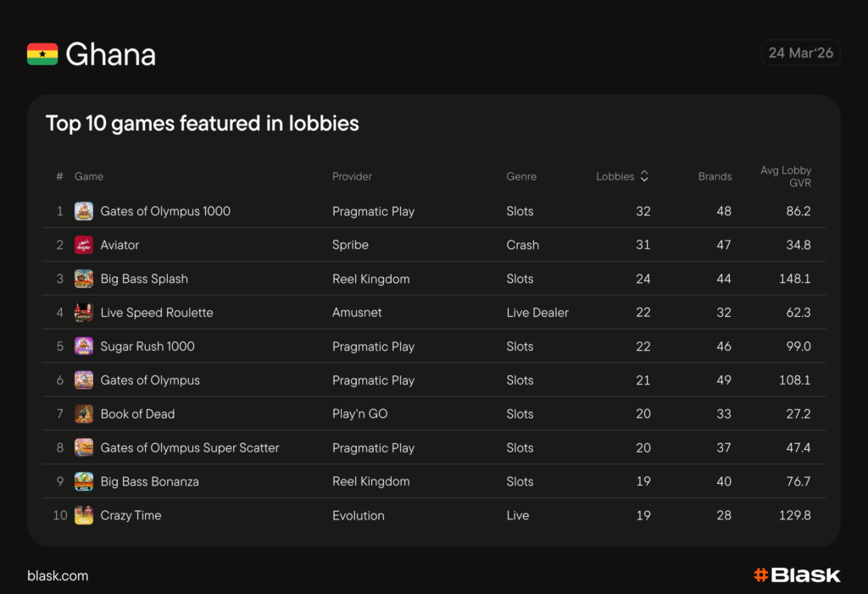The image size is (868, 594).
Task: Open the 24 Mar'26 date selector
Action: click(x=800, y=53)
